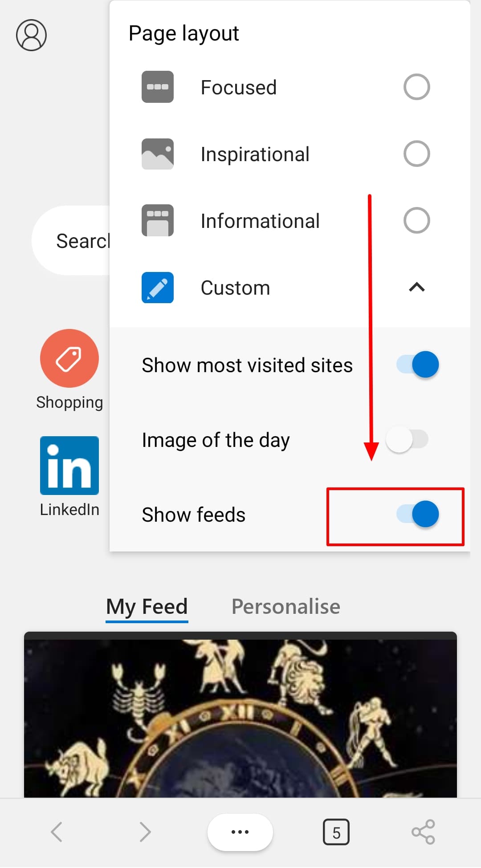Open the share menu
Image resolution: width=481 pixels, height=868 pixels.
[x=422, y=831]
